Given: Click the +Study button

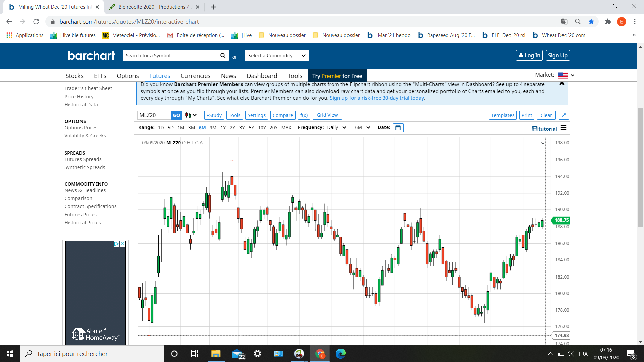Looking at the screenshot, I should (x=214, y=115).
